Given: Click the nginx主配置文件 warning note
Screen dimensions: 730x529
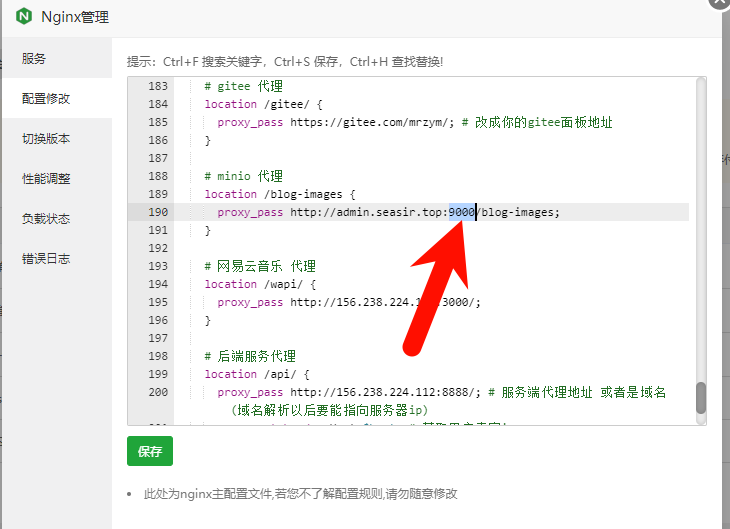Looking at the screenshot, I should 300,494.
